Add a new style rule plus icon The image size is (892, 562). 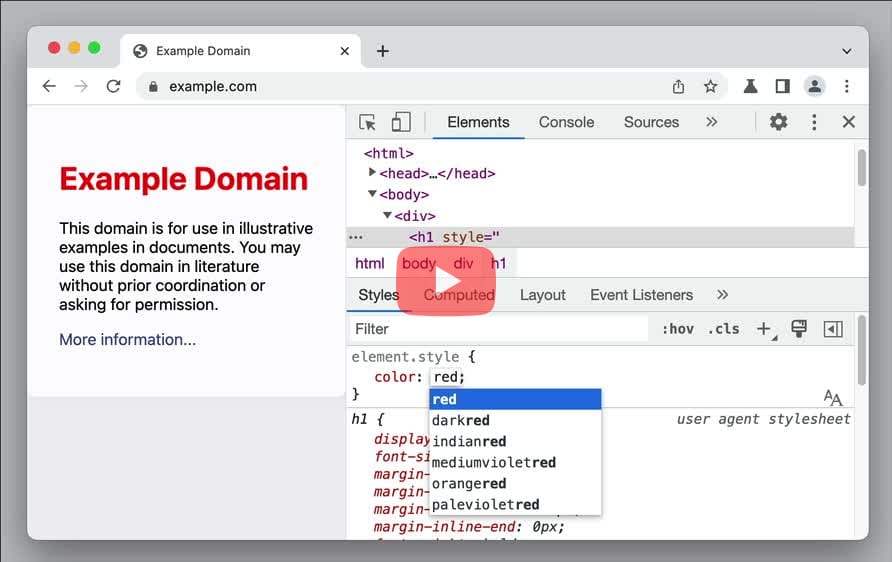(x=763, y=328)
